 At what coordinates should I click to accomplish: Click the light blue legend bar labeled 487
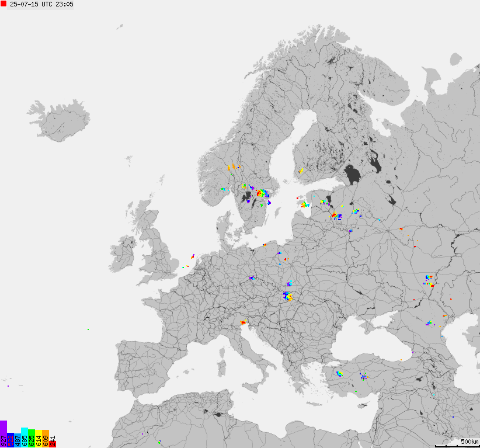18,440
